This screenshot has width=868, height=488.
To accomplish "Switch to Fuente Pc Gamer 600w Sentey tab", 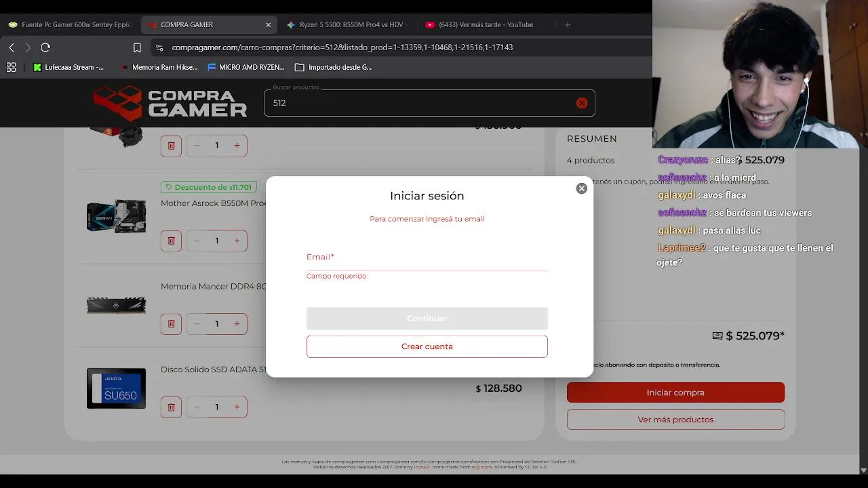I will click(71, 24).
